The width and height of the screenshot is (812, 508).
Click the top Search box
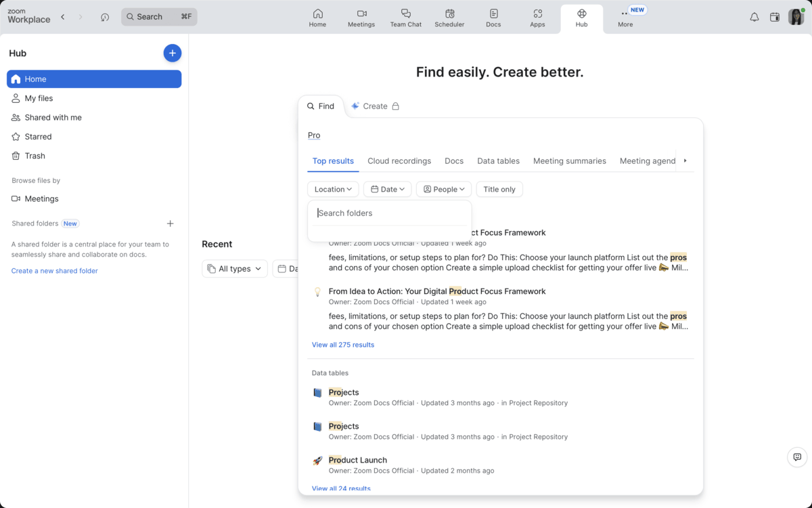tap(159, 17)
